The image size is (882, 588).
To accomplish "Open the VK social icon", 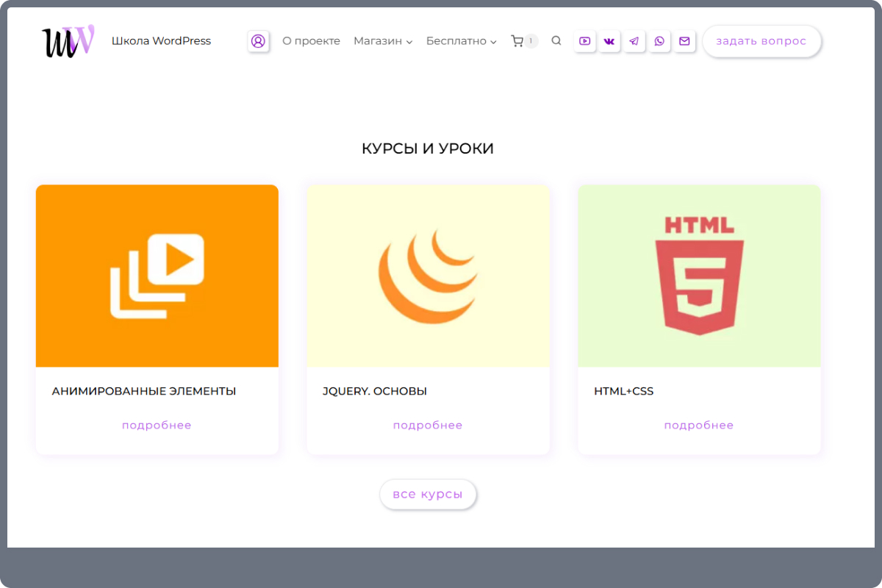I will (609, 41).
